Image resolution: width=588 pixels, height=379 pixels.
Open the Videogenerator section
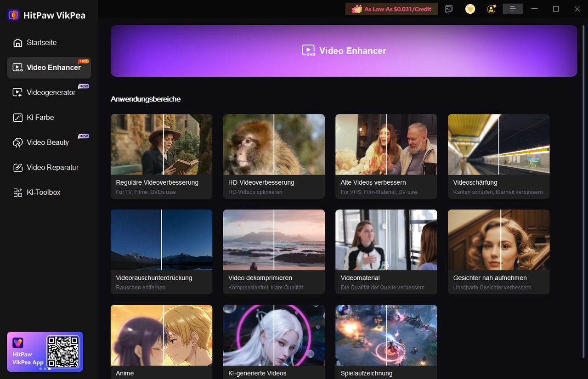coord(49,92)
